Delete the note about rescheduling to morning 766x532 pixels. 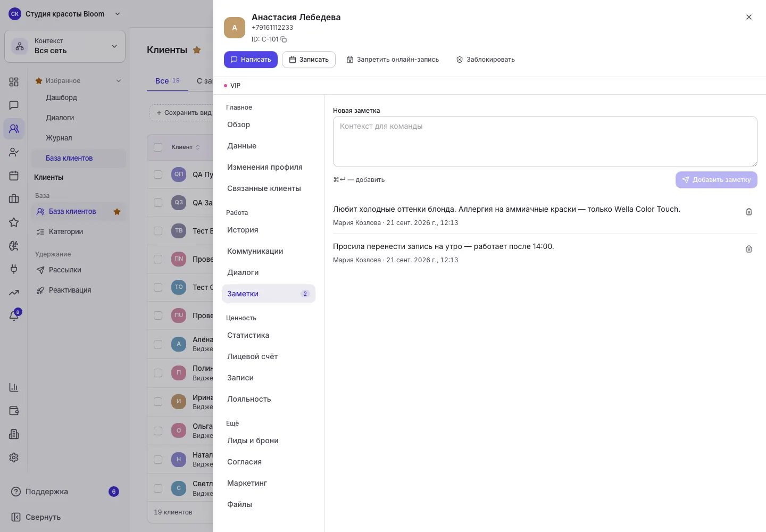(748, 249)
